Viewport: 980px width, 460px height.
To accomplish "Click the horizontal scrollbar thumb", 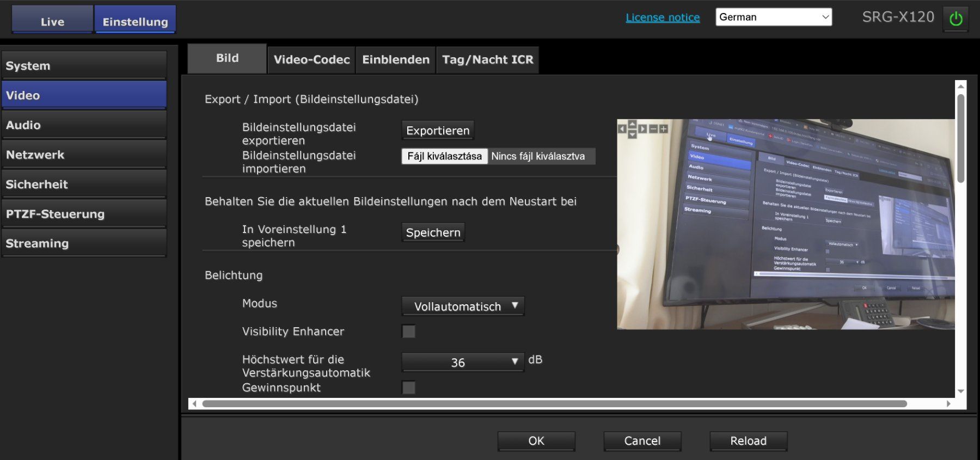I will tap(554, 403).
